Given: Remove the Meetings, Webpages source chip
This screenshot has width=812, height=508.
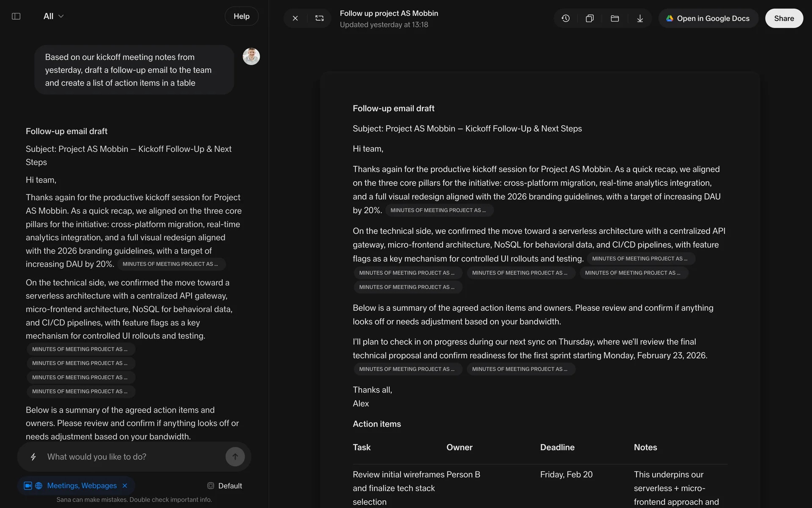Looking at the screenshot, I should click(x=125, y=486).
